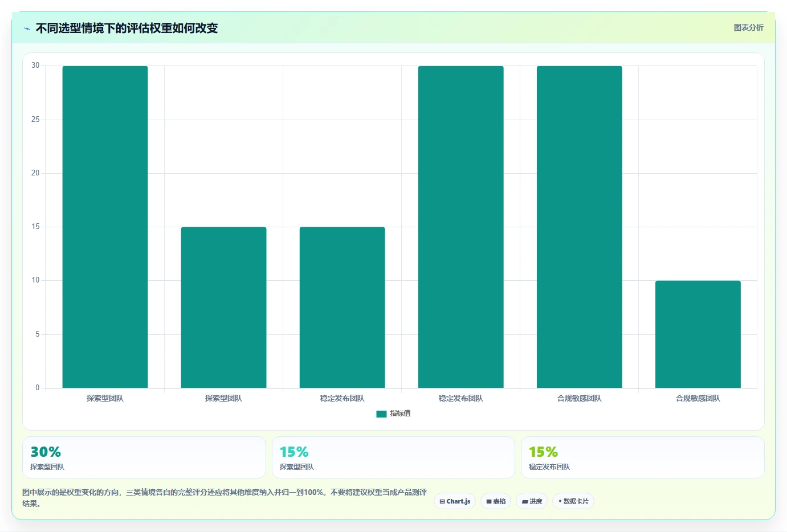Select the 表格 chip

pos(496,501)
